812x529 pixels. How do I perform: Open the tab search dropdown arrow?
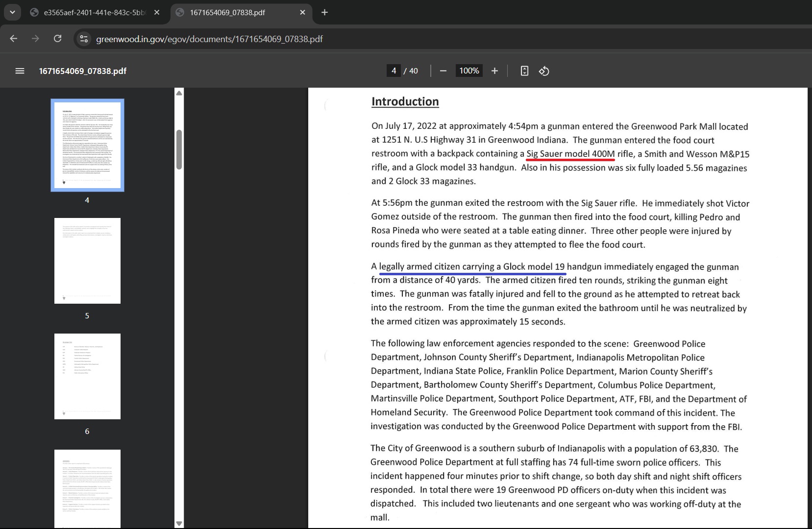[x=12, y=12]
